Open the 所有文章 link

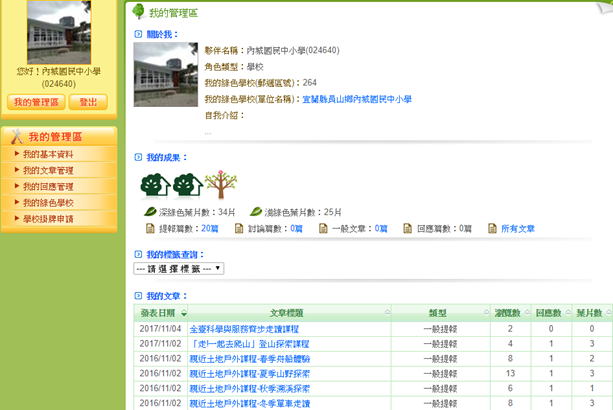tap(516, 229)
